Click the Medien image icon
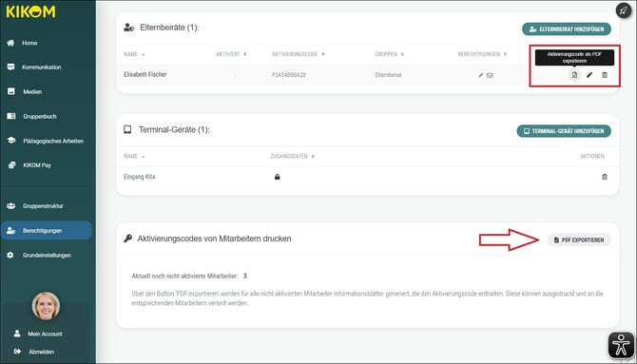 [11, 91]
